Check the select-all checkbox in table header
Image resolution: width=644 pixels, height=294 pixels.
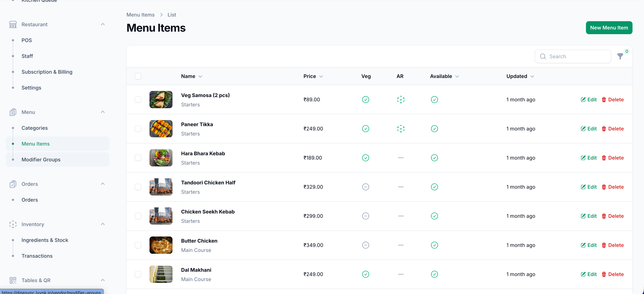(x=138, y=76)
